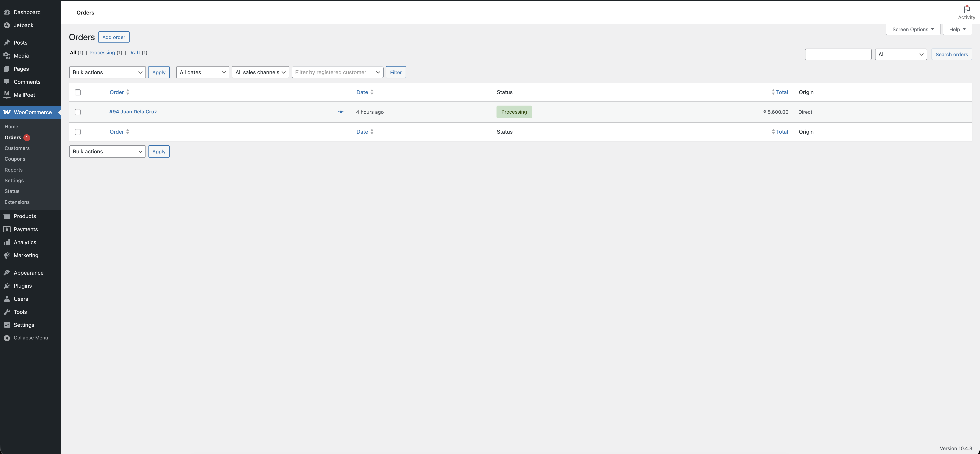Check the select-all box in table footer
Viewport: 980px width, 454px height.
tap(78, 132)
